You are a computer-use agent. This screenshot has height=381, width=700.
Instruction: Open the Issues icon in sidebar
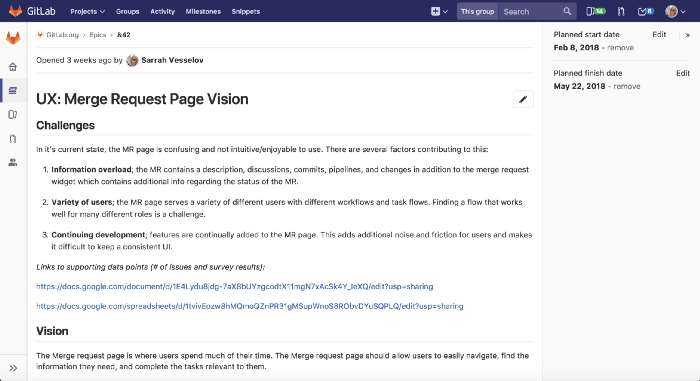(x=13, y=115)
